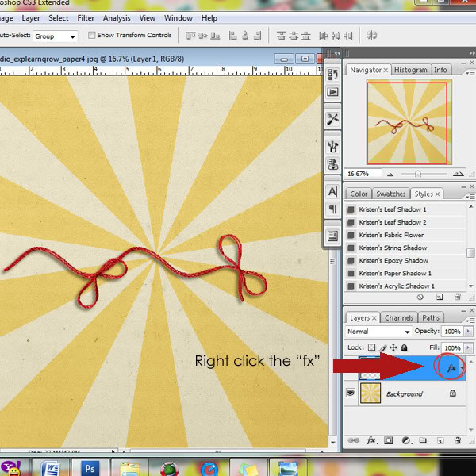Click the Navigator zoom percentage field
Viewport: 476px width, 476px height.
click(x=363, y=174)
